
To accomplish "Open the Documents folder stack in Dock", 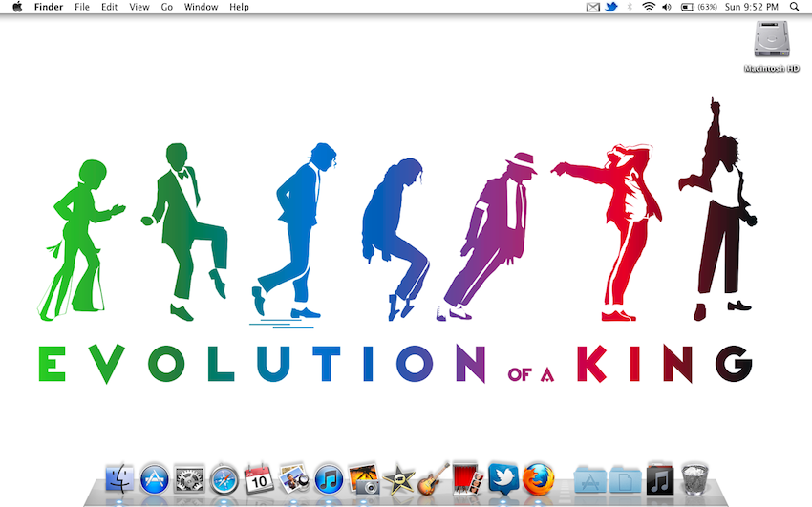I will click(625, 479).
